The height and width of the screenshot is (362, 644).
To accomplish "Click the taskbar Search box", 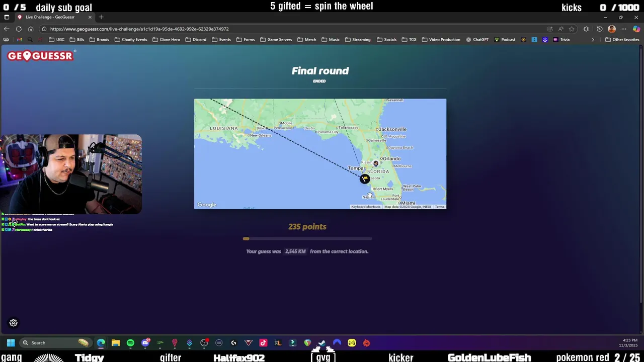I will pyautogui.click(x=55, y=343).
